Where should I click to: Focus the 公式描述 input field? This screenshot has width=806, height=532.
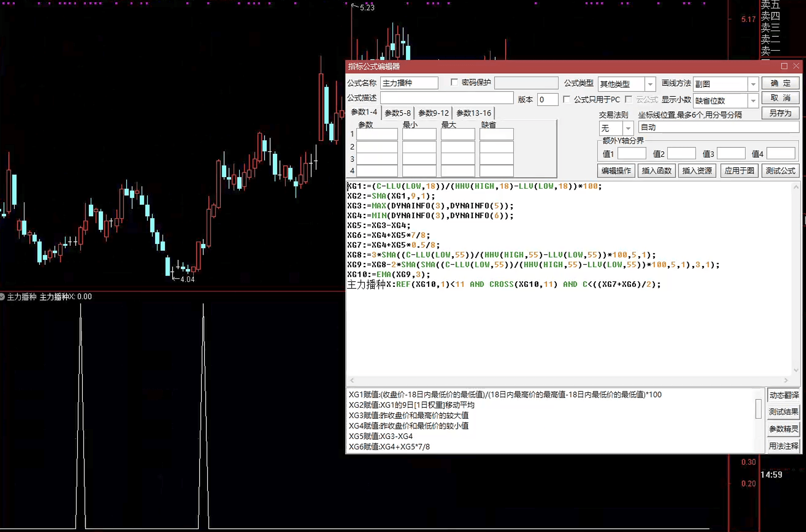[x=447, y=98]
